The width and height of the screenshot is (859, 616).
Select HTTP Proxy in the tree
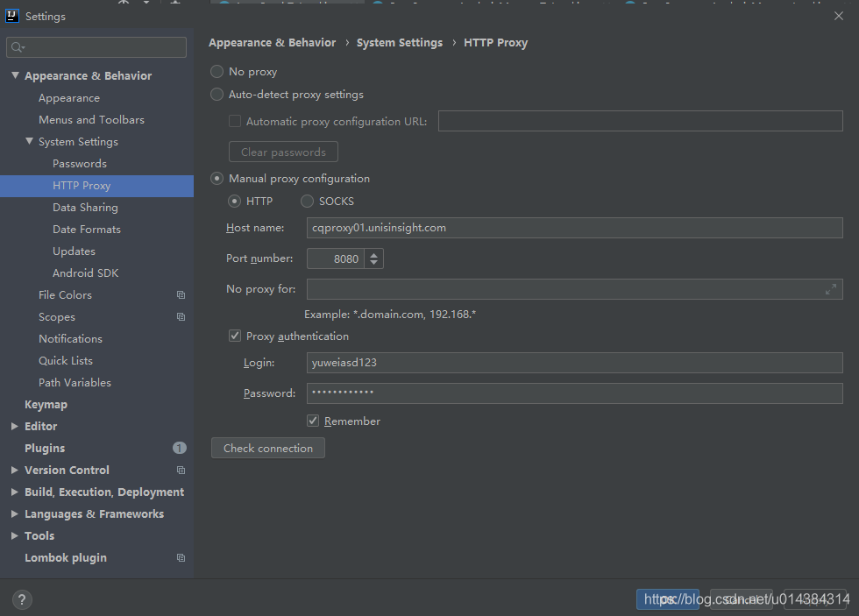click(82, 186)
